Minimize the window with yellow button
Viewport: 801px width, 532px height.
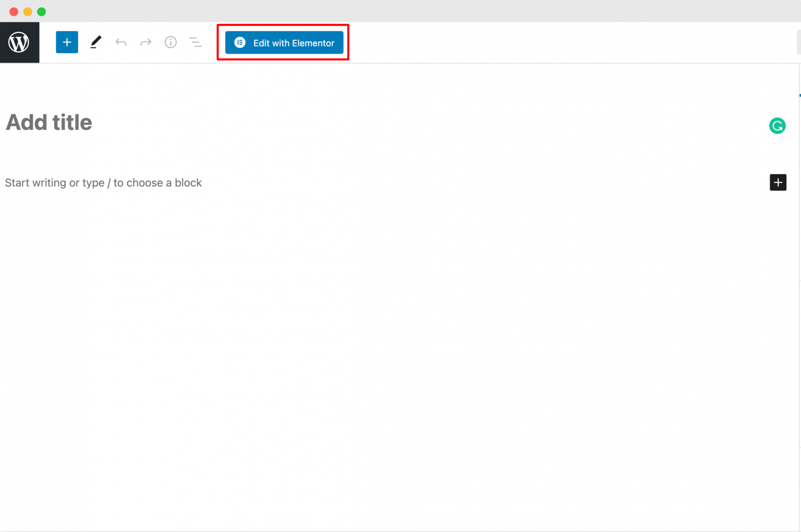click(28, 11)
